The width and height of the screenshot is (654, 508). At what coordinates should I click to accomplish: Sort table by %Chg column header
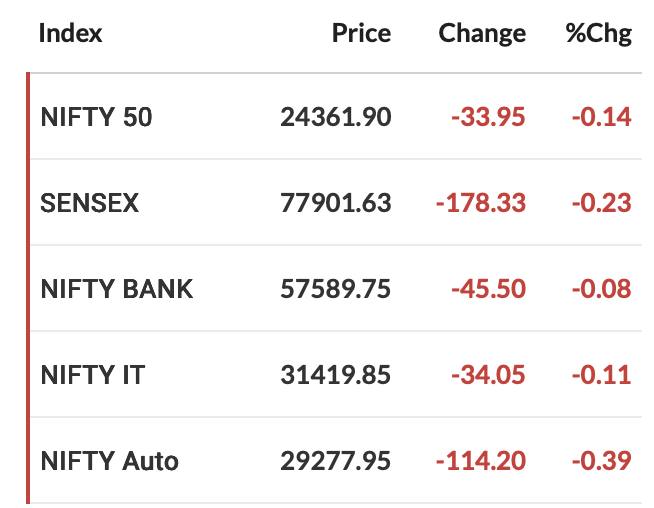[599, 33]
